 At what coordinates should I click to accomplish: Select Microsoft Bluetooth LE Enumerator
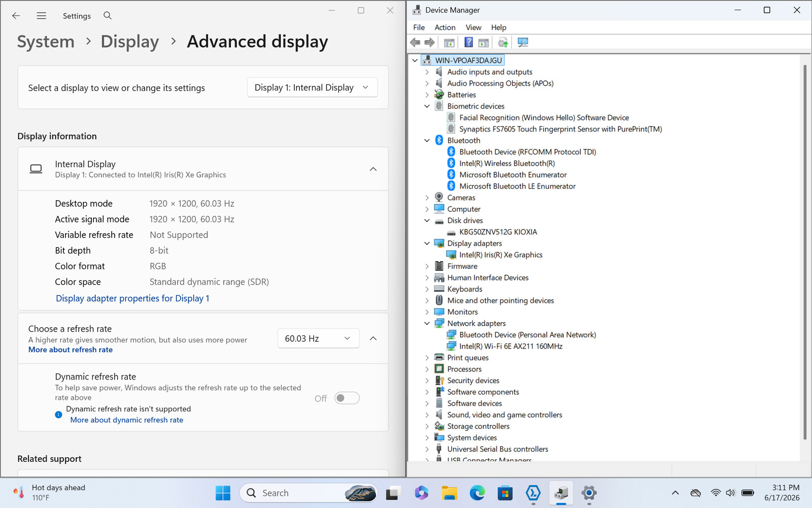[518, 186]
